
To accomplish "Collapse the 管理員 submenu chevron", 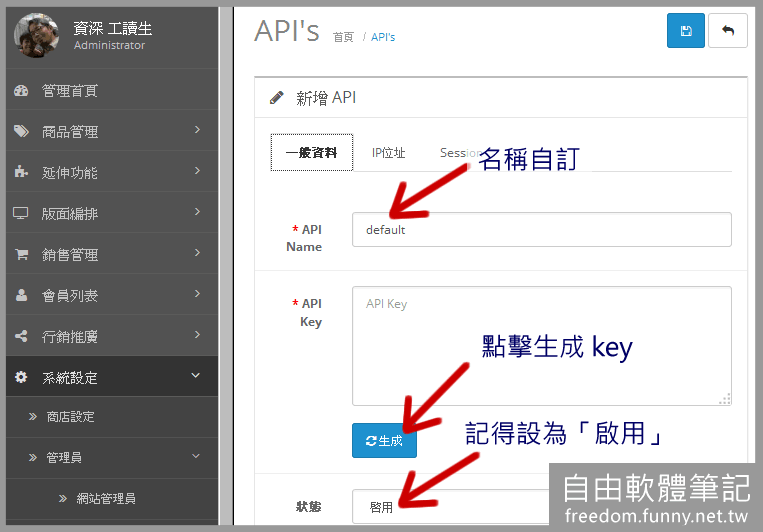I will pyautogui.click(x=196, y=456).
